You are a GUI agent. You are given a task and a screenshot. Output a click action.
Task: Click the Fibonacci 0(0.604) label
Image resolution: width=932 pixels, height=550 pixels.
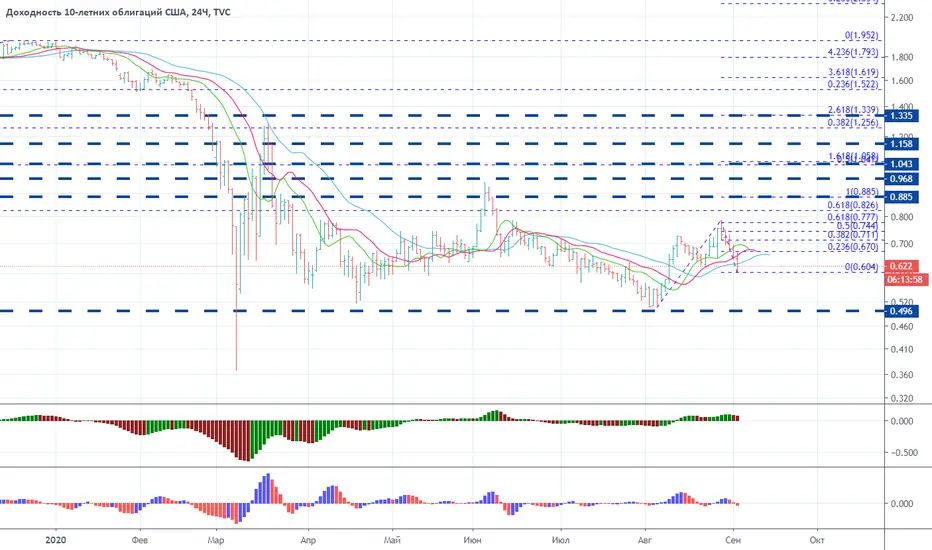pos(861,267)
